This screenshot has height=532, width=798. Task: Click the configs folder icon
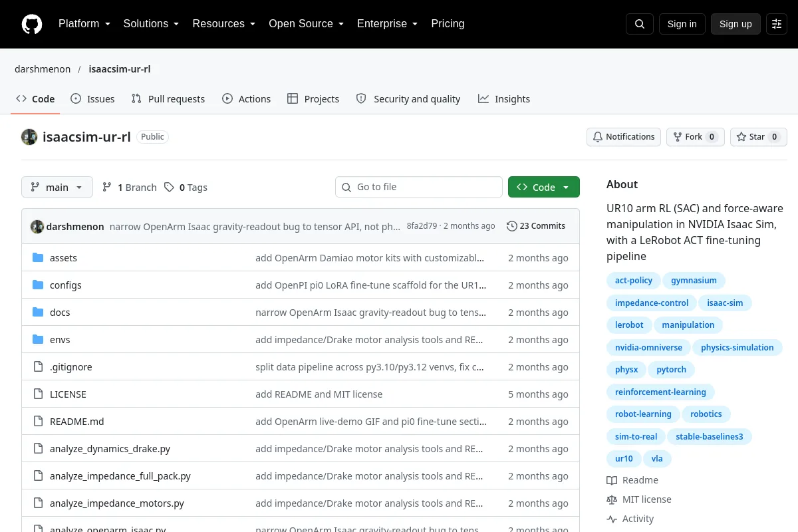pos(38,285)
